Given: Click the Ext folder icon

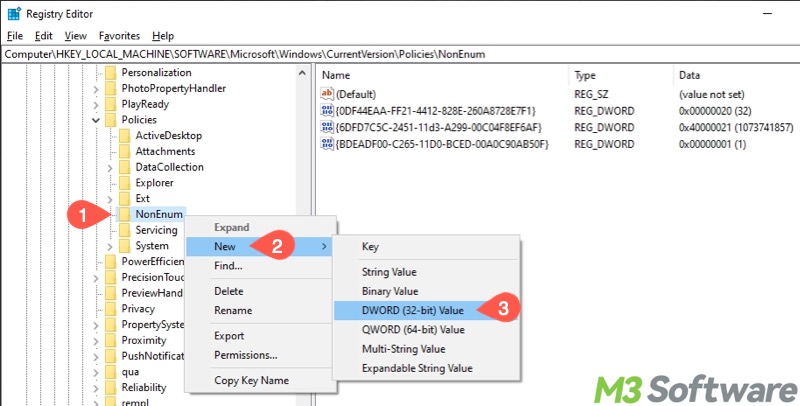Looking at the screenshot, I should click(124, 198).
